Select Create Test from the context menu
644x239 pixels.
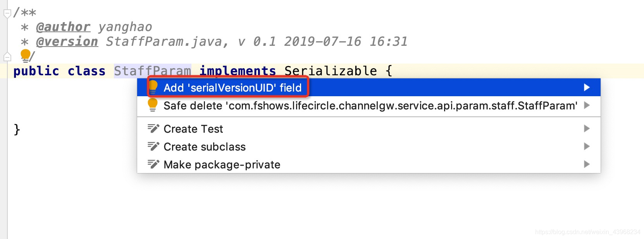[193, 128]
